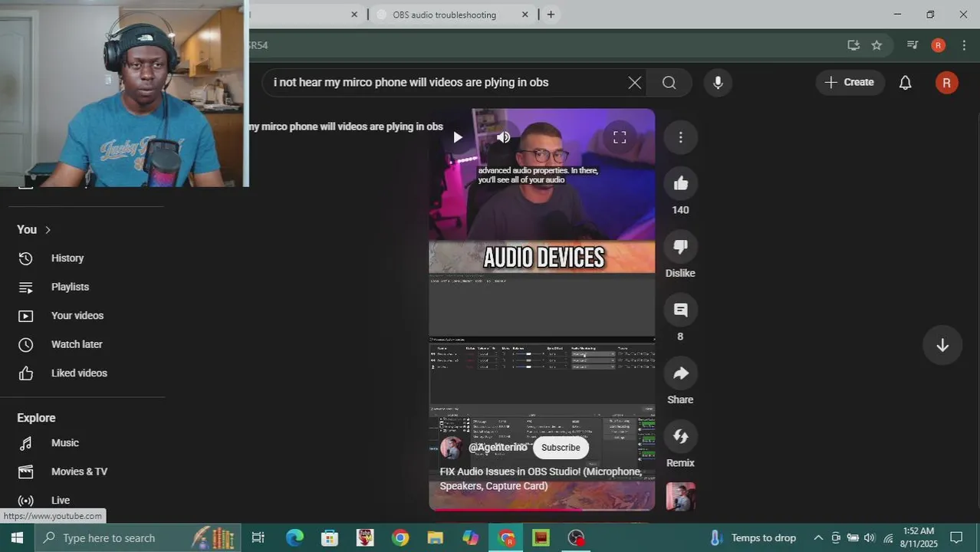Open the comments with 8 replies
980x552 pixels.
pyautogui.click(x=680, y=310)
